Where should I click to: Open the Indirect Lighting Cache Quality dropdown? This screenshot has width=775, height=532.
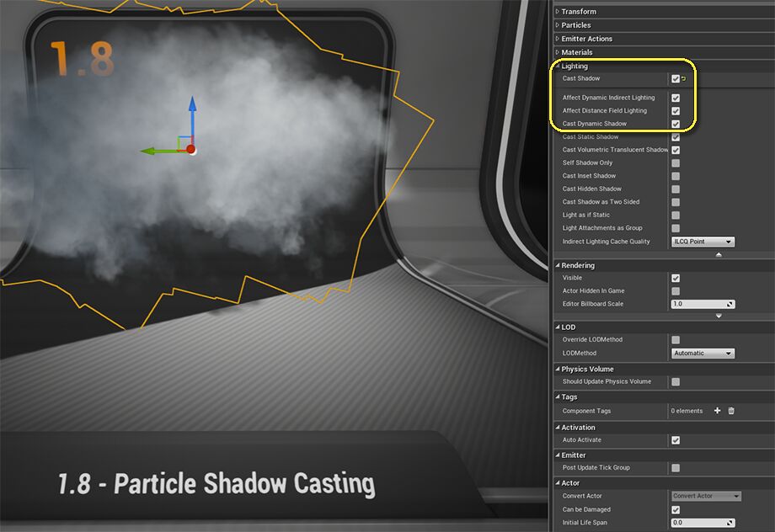703,242
